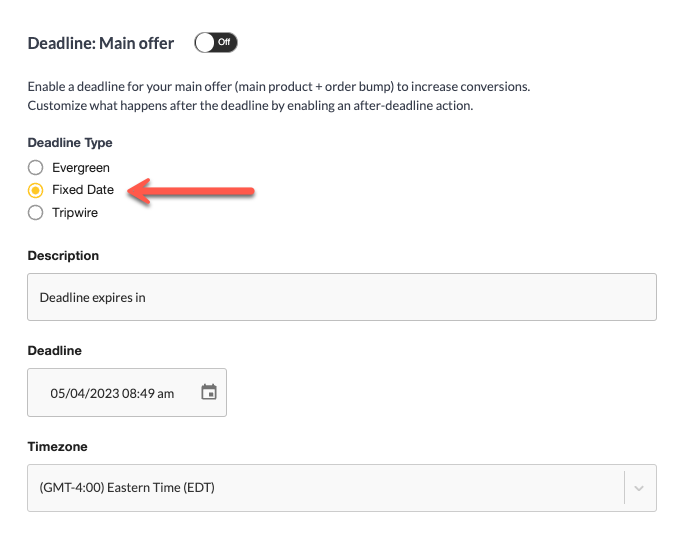Click the "Deadline Type" section label
Viewport: 677px width, 547px height.
(70, 142)
